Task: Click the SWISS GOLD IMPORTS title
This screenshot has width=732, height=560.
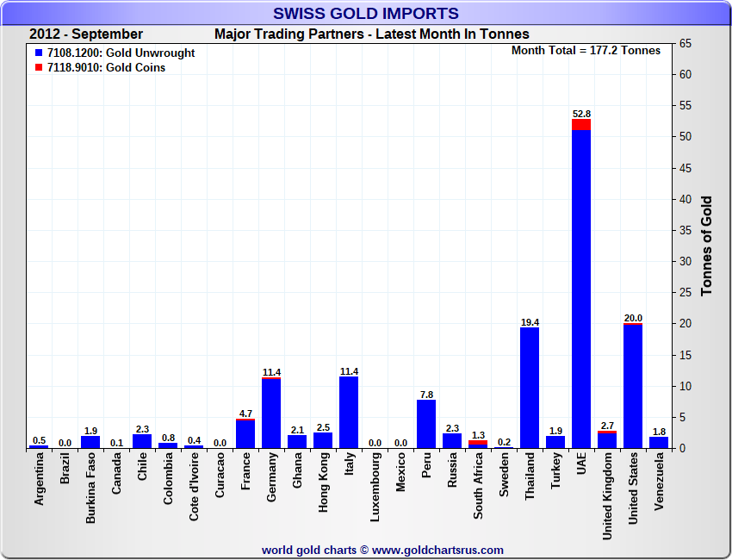Action: (x=366, y=14)
